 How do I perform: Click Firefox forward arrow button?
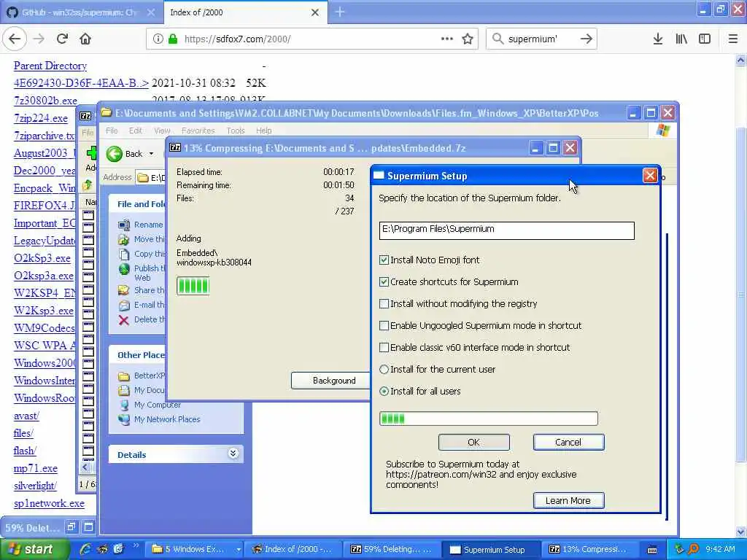tap(39, 39)
